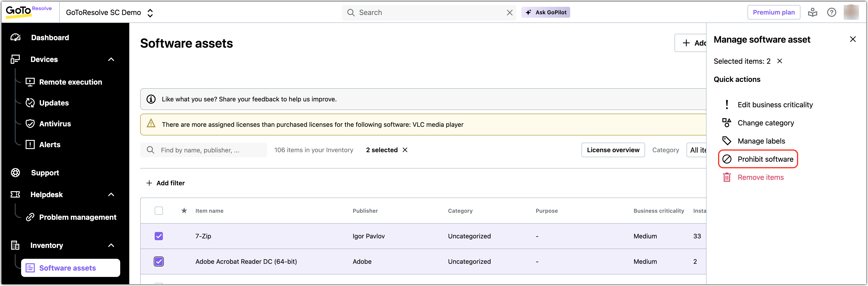Click the Devices icon in sidebar
The image size is (868, 286).
15,59
